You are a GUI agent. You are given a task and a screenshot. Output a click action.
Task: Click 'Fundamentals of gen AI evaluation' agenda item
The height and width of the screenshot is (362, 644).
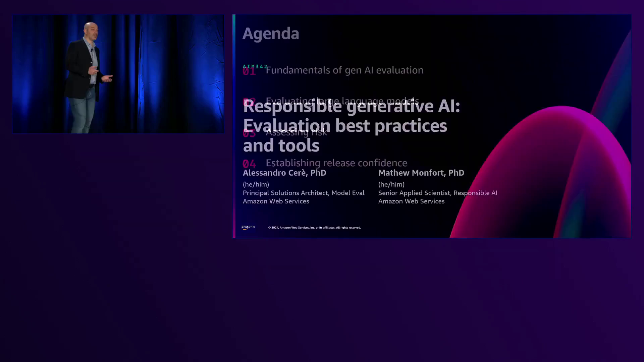tap(344, 70)
